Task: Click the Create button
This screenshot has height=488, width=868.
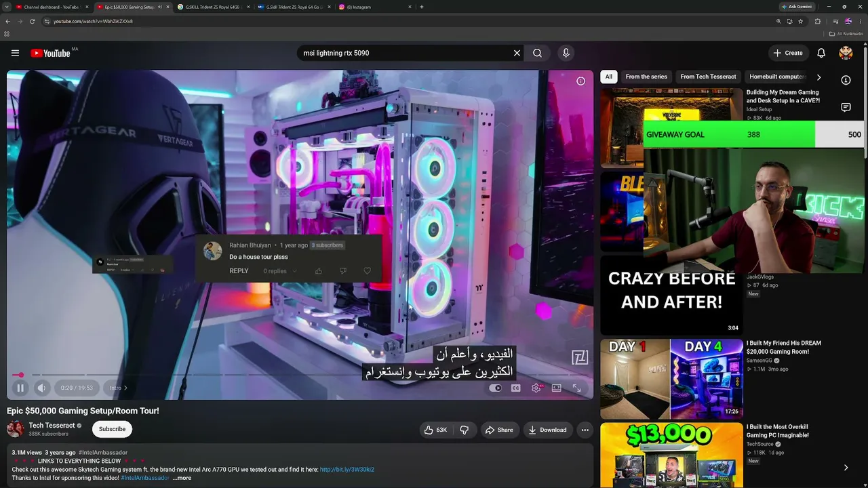Action: pos(787,53)
